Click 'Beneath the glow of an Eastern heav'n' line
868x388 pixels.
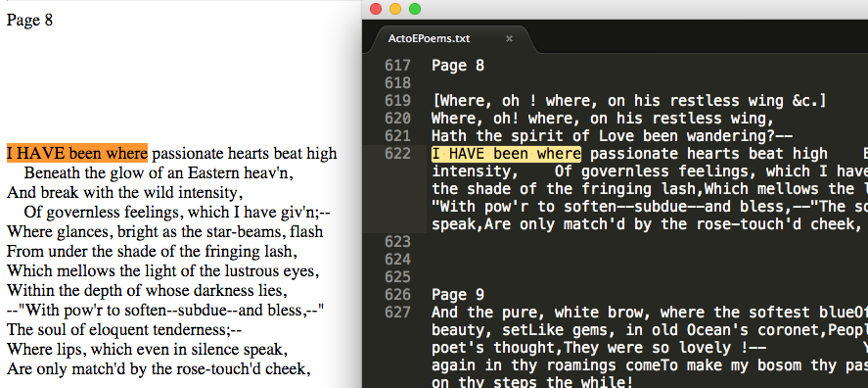(x=159, y=173)
